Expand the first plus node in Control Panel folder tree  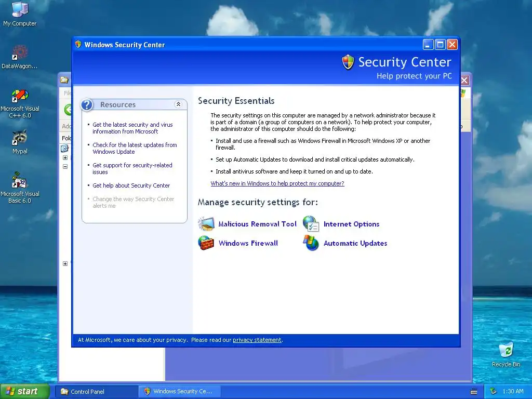tap(65, 158)
